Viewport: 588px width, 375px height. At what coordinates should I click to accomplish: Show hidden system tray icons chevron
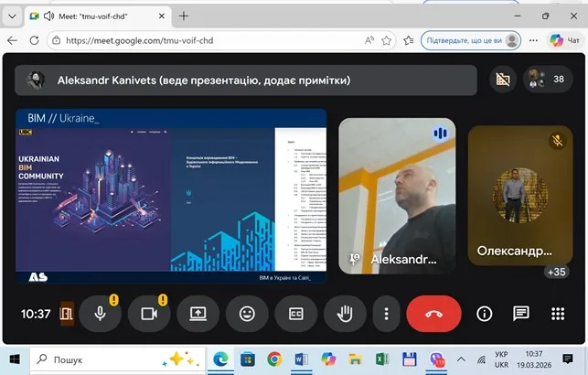click(459, 359)
